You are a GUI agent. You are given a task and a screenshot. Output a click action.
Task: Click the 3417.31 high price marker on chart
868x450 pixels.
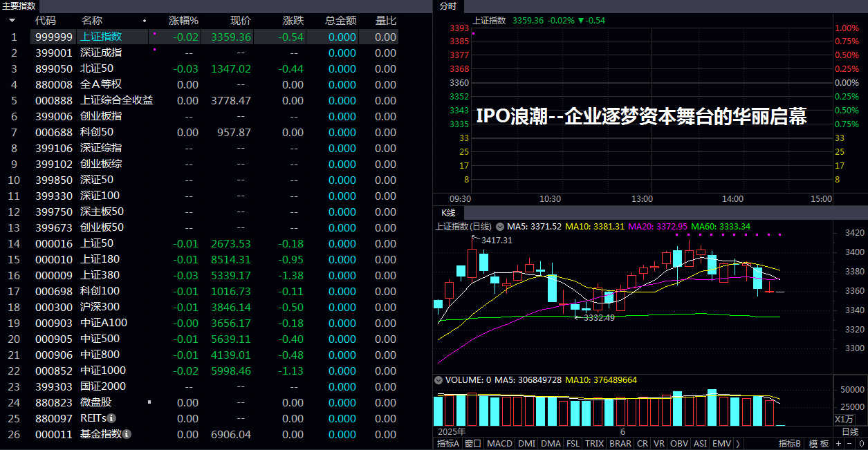[497, 240]
